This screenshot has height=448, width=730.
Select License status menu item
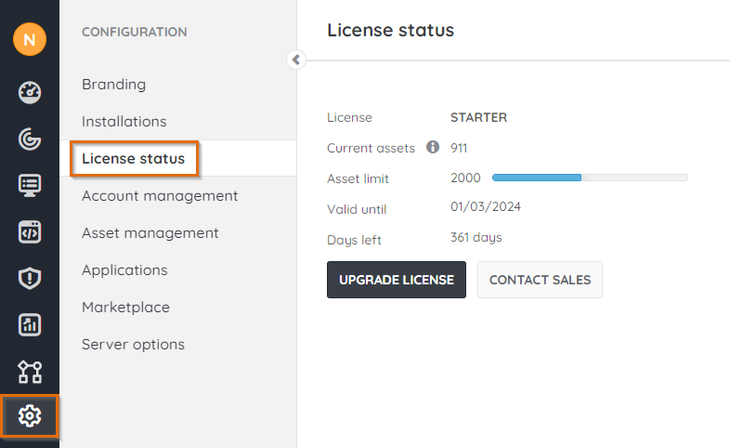[134, 158]
